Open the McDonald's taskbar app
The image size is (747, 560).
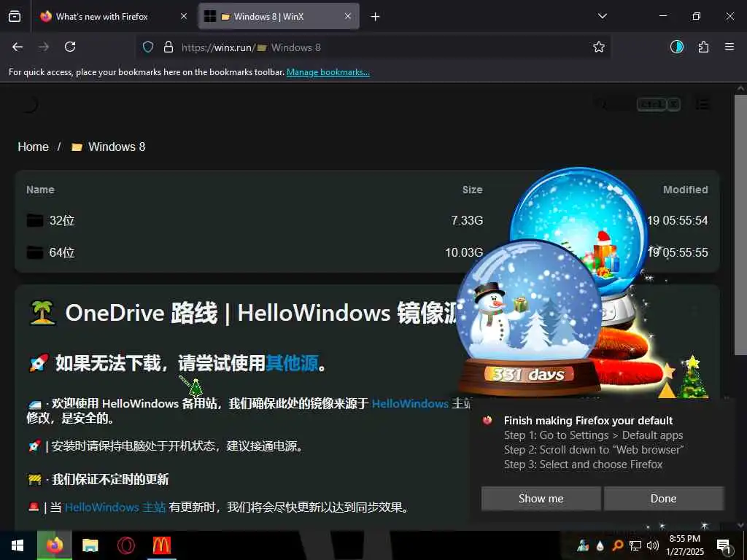click(161, 545)
